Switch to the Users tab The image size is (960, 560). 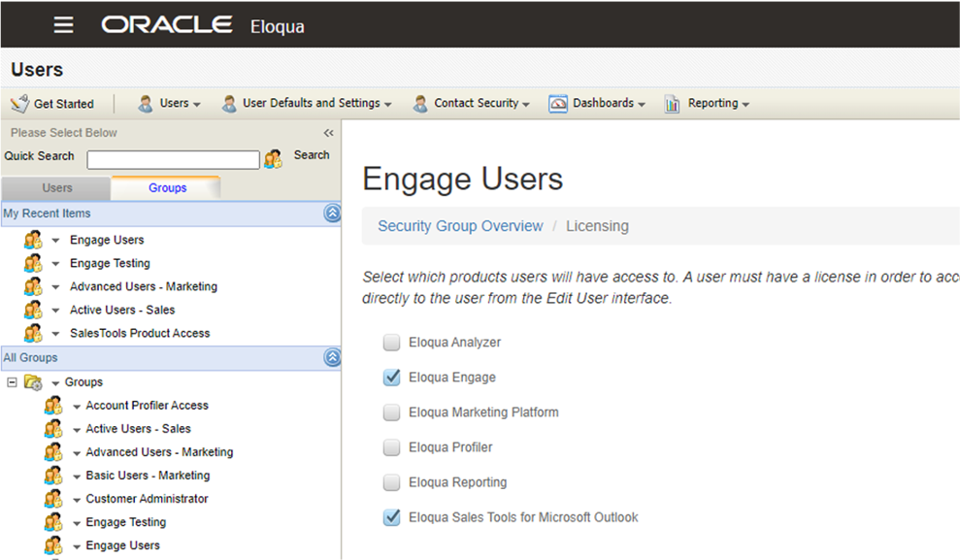tap(57, 187)
